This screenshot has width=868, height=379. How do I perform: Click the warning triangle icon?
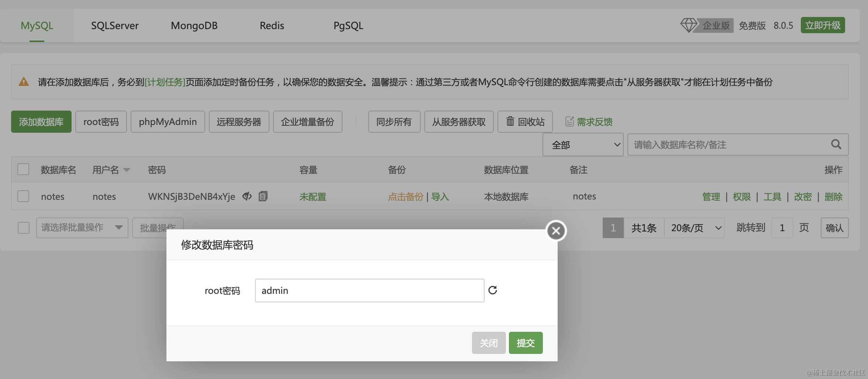coord(24,82)
